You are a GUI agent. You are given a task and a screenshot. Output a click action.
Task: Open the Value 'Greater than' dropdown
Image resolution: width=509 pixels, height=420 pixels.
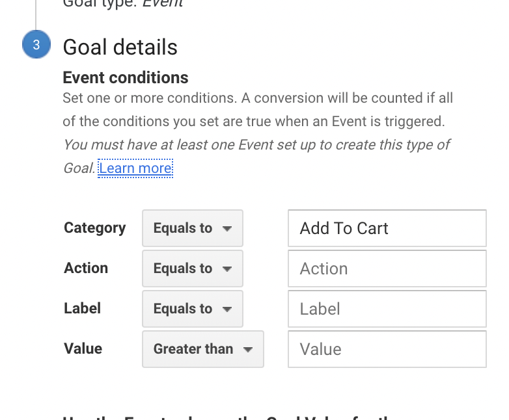[203, 349]
